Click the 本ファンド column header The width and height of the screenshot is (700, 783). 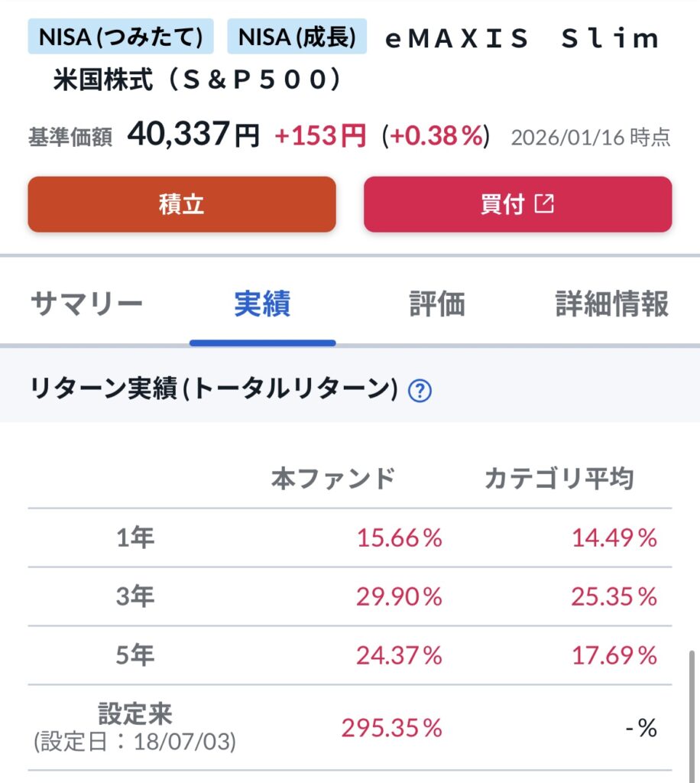click(332, 479)
